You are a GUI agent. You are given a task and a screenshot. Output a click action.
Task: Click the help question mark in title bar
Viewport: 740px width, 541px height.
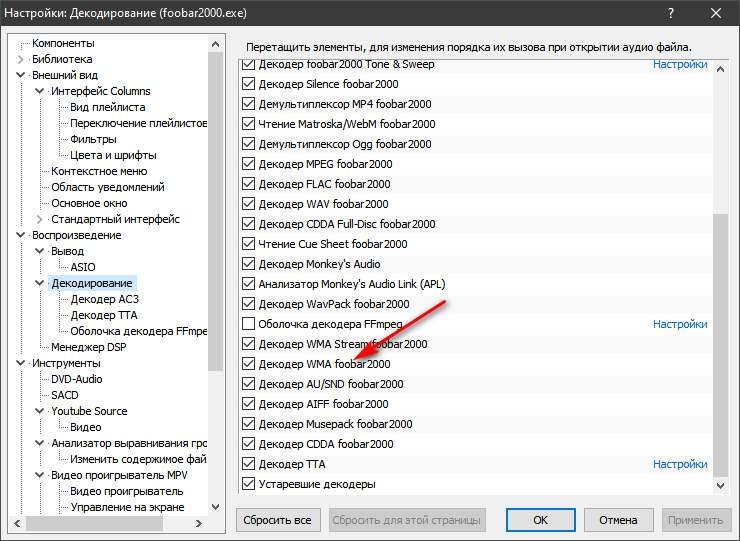coord(669,15)
